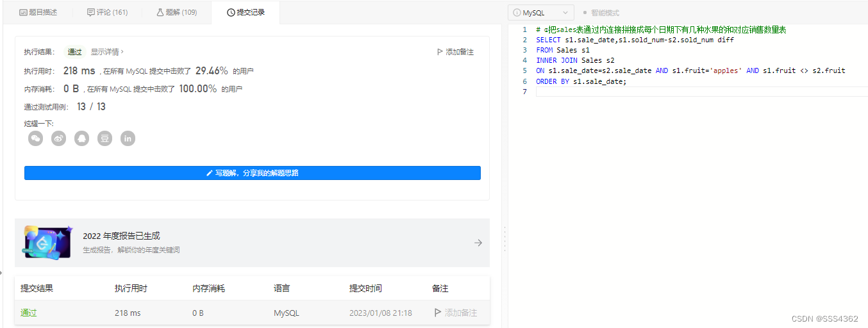Share result via QQ icon

tap(82, 138)
